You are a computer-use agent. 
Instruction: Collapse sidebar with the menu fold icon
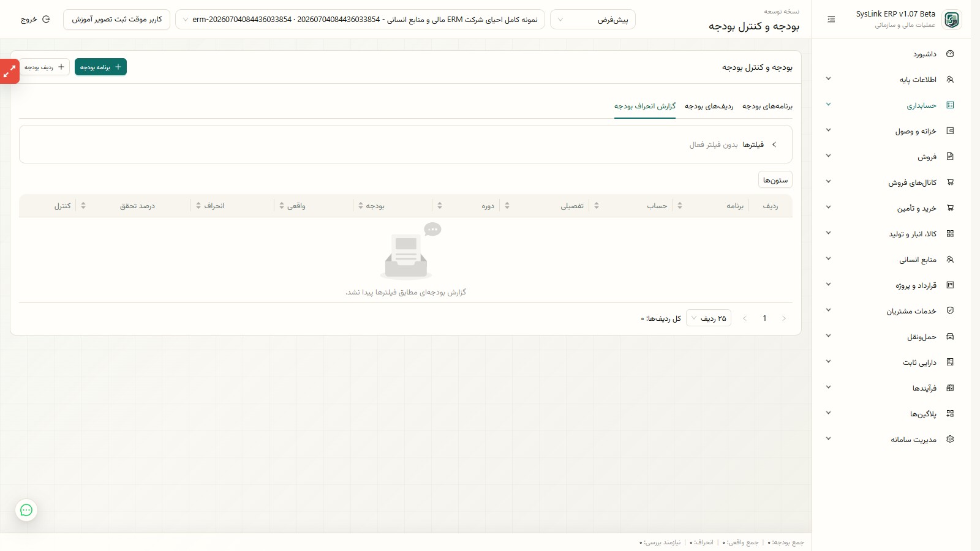click(x=831, y=20)
